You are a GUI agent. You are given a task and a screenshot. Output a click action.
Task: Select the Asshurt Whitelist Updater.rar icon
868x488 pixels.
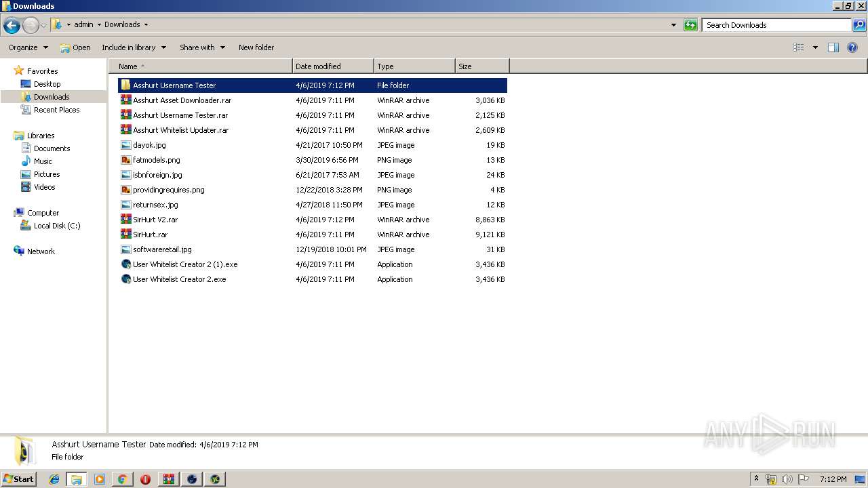pyautogui.click(x=125, y=130)
